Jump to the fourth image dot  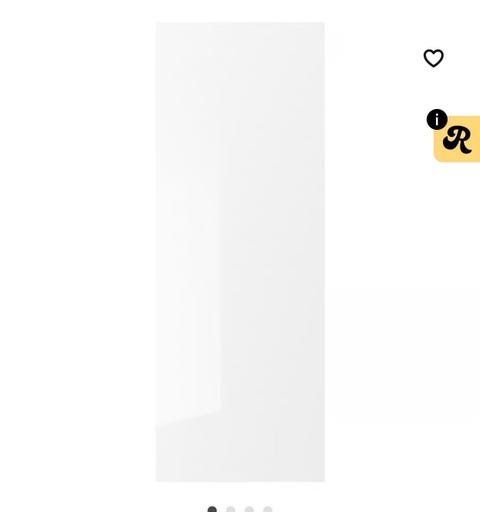(268, 509)
